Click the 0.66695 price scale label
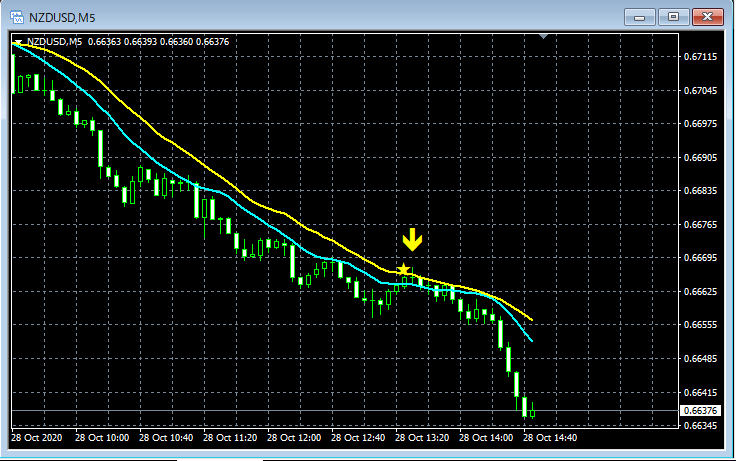 (700, 258)
